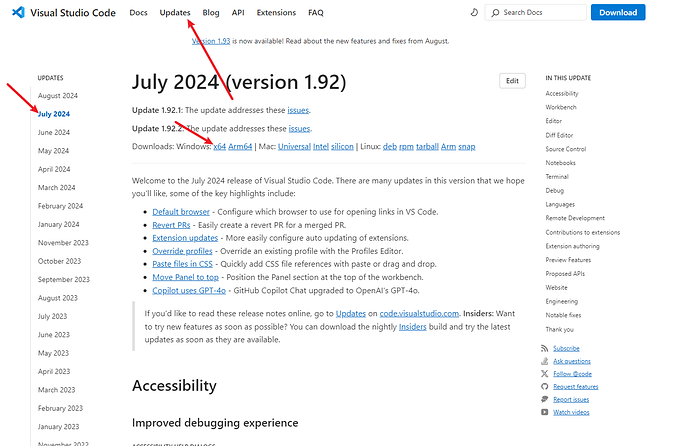This screenshot has width=690, height=446.
Task: Download the Windows x64 build
Action: pos(220,147)
